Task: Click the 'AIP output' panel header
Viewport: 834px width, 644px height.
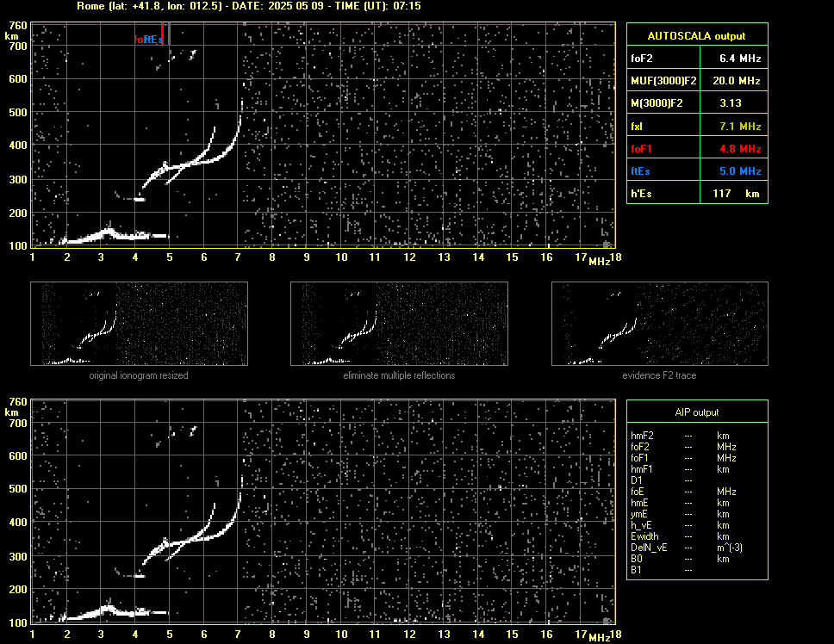Action: [x=697, y=412]
